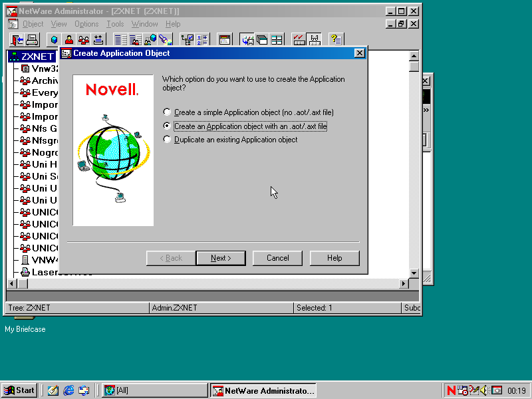
Task: Open the Windows Start menu
Action: [x=20, y=390]
